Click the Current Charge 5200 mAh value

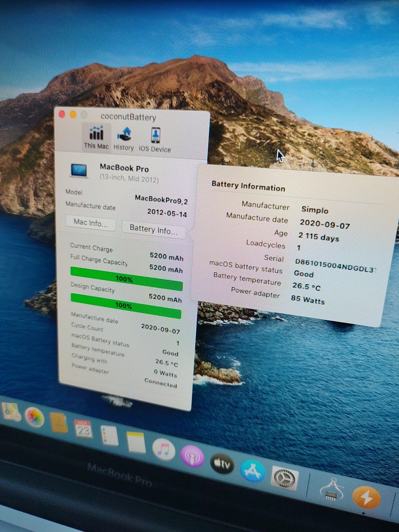tap(167, 257)
